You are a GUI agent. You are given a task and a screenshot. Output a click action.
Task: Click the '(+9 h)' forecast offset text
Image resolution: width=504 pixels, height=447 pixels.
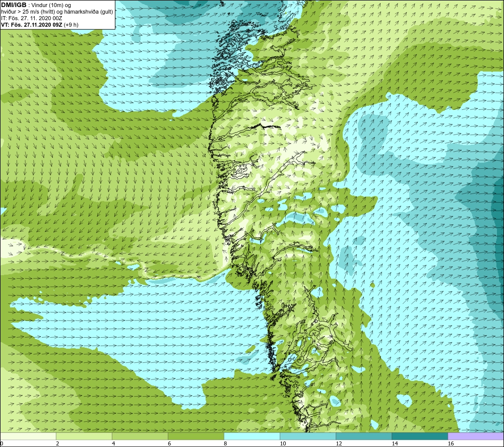(x=71, y=25)
